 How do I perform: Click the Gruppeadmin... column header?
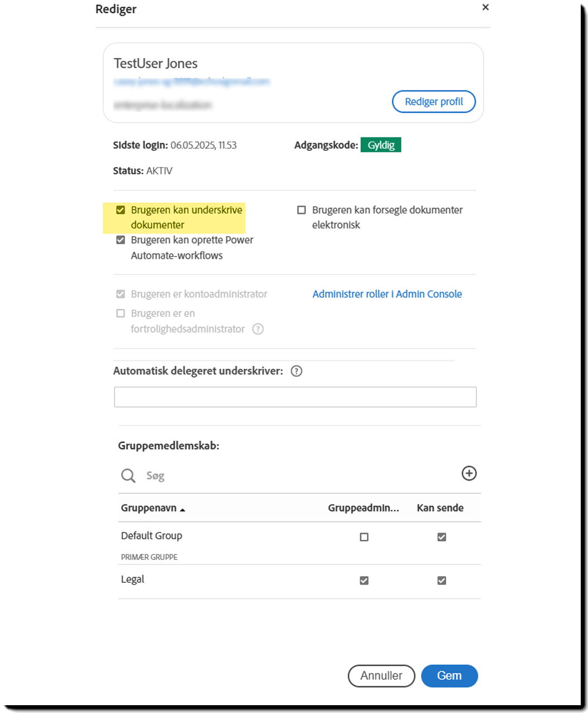[364, 508]
